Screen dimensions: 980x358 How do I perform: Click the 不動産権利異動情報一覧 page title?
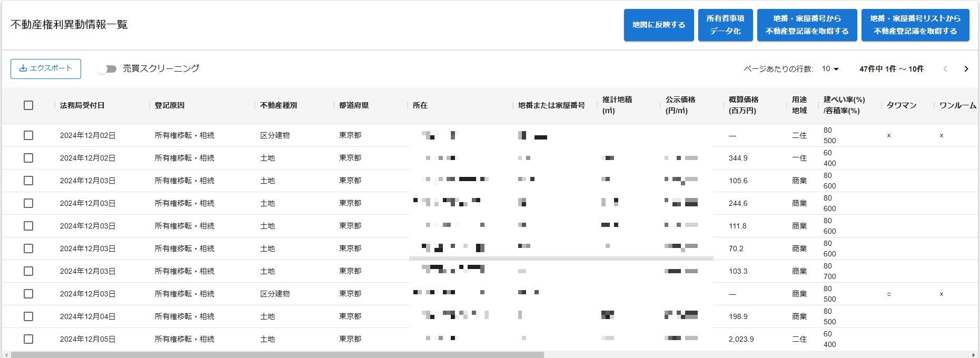[x=69, y=25]
